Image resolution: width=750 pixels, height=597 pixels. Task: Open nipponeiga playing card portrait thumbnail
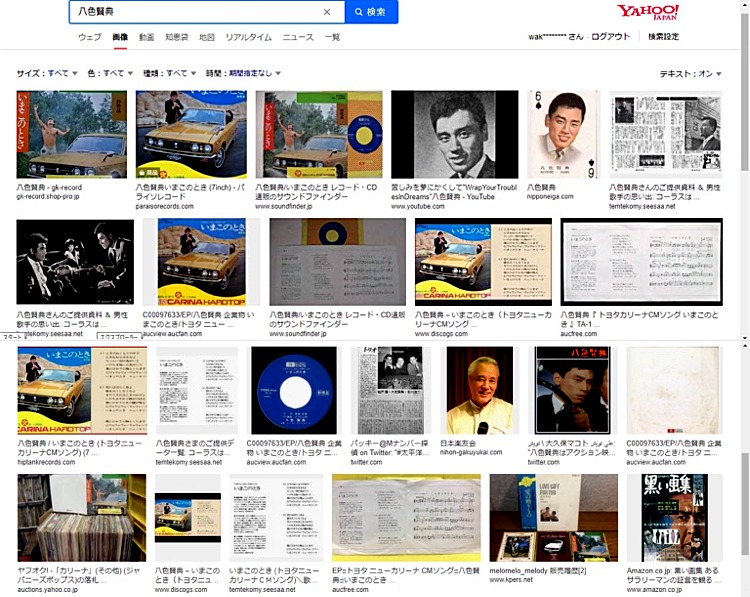[563, 134]
